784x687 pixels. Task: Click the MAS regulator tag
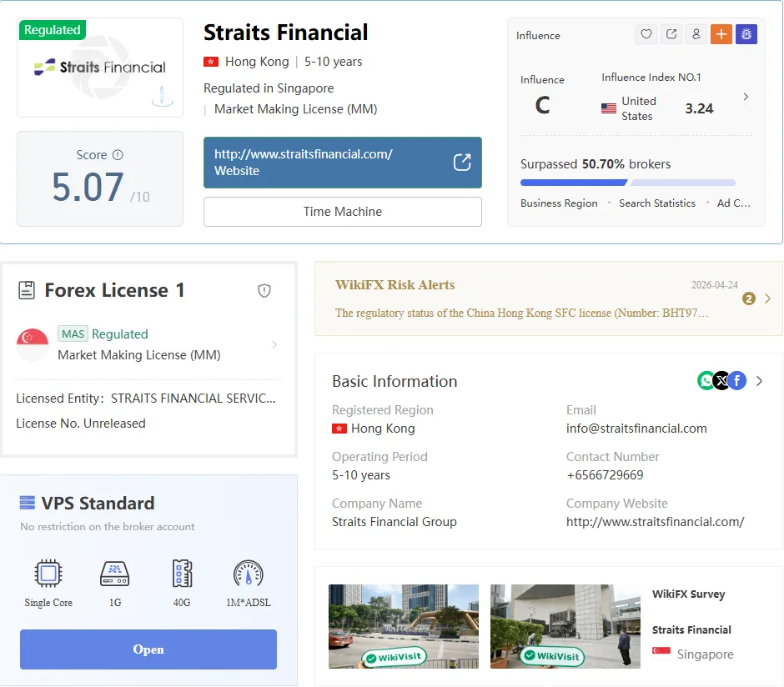coord(73,333)
